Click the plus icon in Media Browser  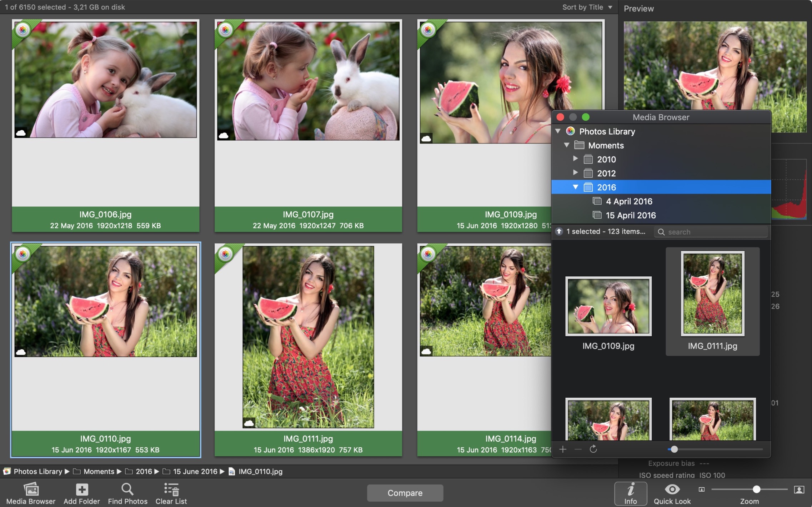(x=563, y=449)
